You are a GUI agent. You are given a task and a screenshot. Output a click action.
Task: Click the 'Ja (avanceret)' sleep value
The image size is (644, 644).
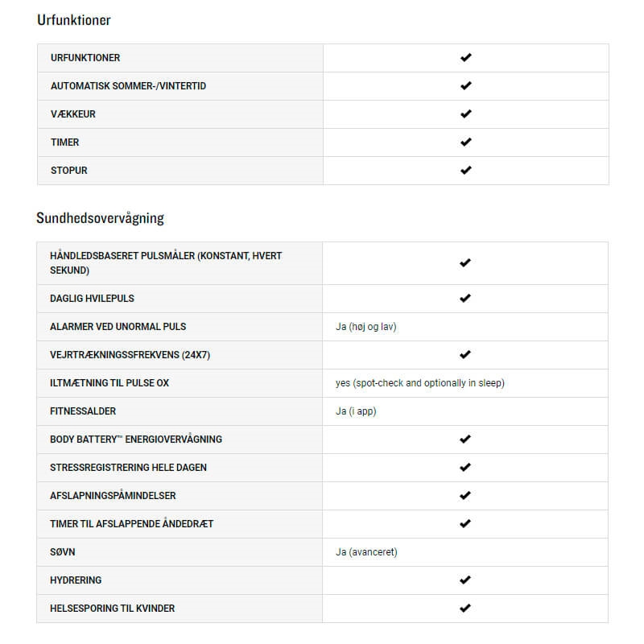point(366,552)
